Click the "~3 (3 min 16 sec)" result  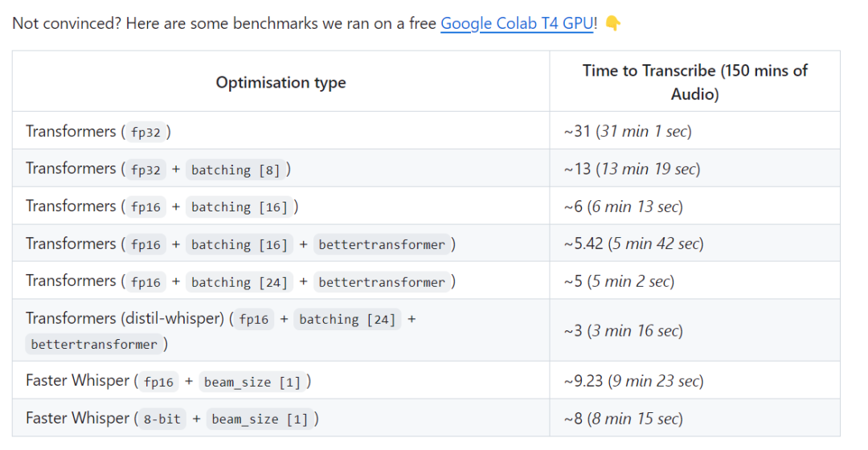coord(623,330)
